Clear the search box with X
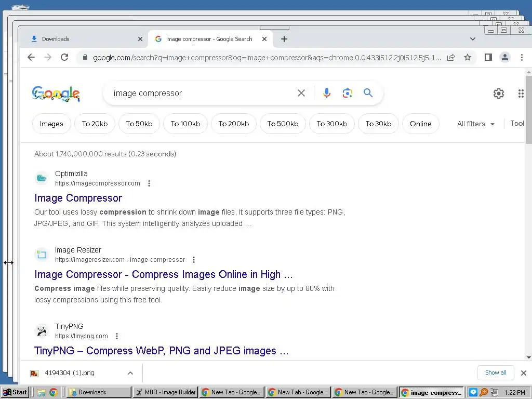The height and width of the screenshot is (399, 532). pos(301,93)
